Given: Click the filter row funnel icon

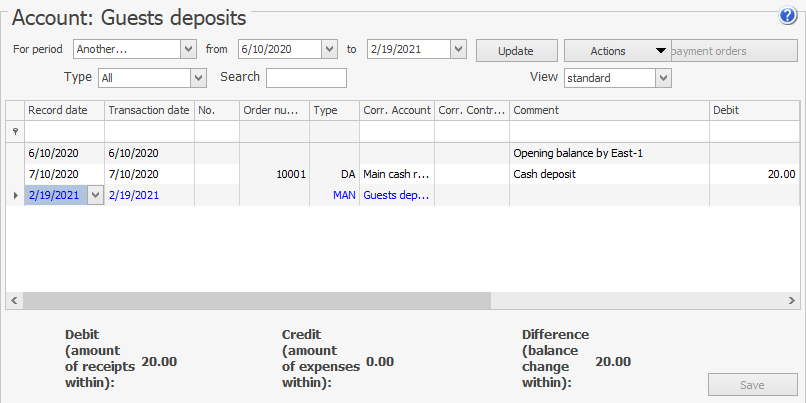Looking at the screenshot, I should click(14, 131).
